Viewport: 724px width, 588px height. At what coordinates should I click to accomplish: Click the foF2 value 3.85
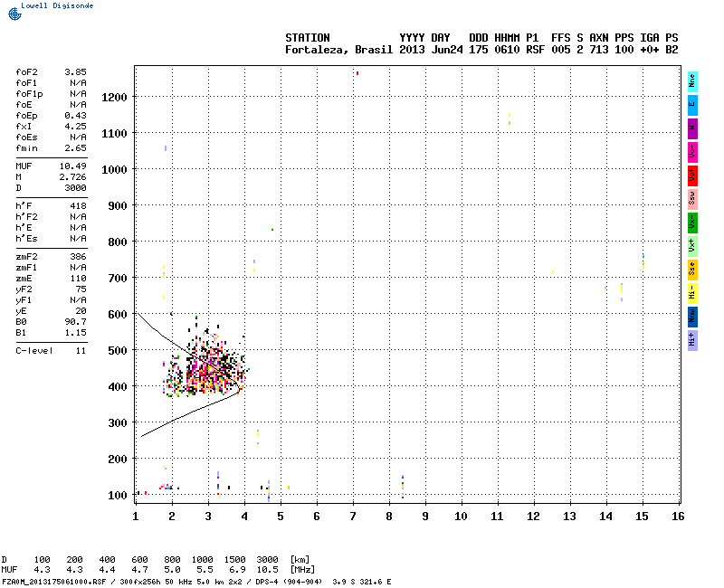[x=75, y=72]
